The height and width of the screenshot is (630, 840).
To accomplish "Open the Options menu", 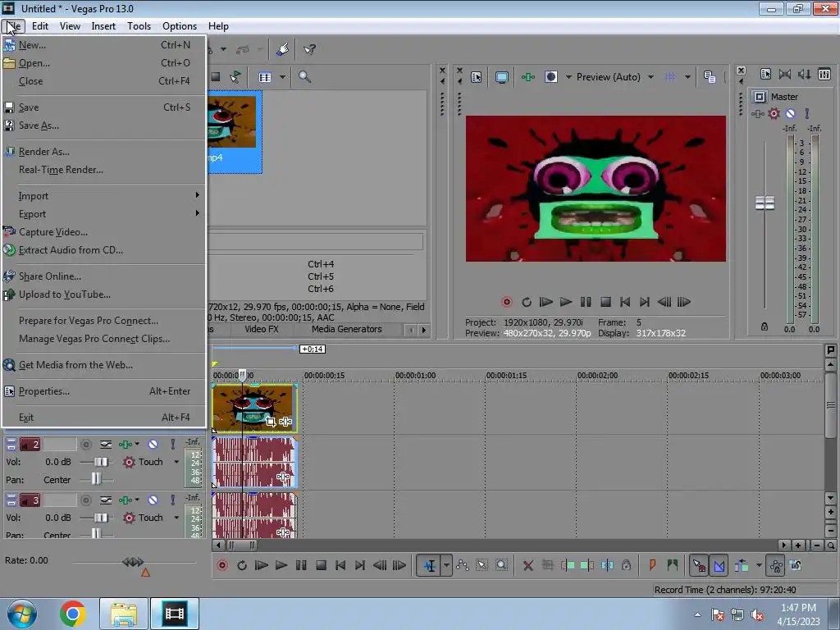I will [180, 25].
